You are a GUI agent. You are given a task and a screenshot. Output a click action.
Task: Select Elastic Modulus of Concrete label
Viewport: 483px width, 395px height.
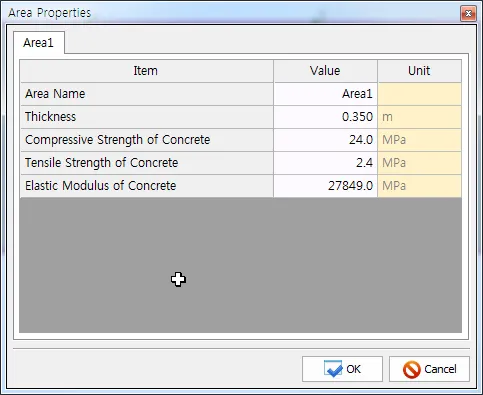click(x=147, y=186)
